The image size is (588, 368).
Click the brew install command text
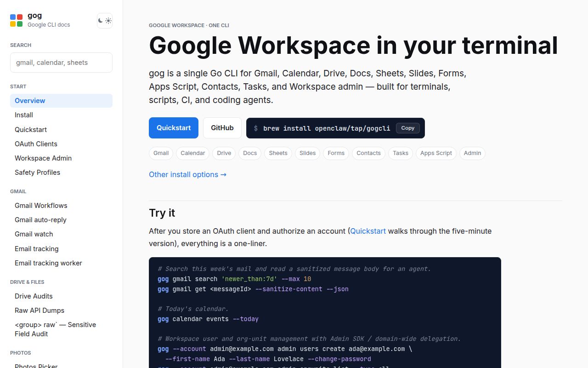coord(327,128)
